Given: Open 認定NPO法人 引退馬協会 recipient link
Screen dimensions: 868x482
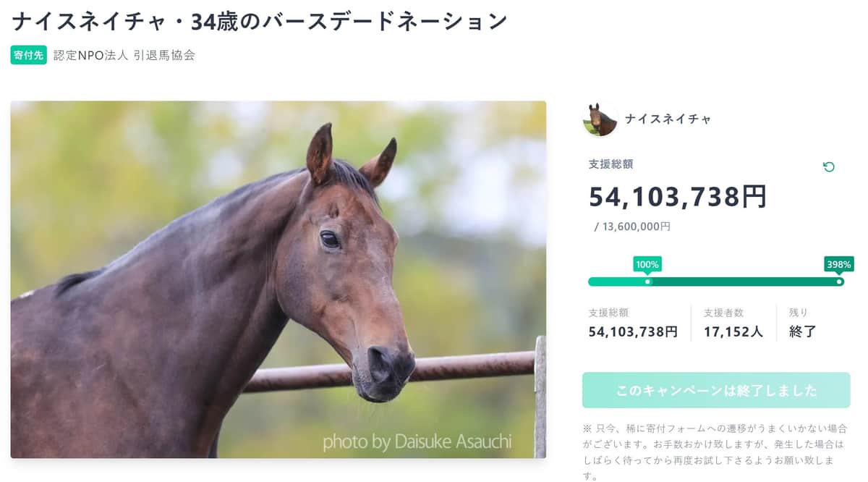Looking at the screenshot, I should (x=124, y=55).
